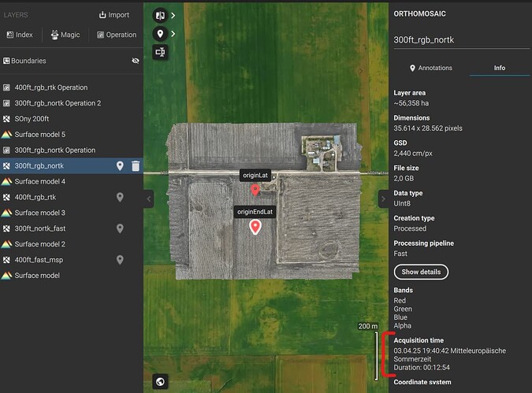Viewport: 532px width, 393px height.
Task: Click the originEndLat map marker
Action: tap(255, 227)
